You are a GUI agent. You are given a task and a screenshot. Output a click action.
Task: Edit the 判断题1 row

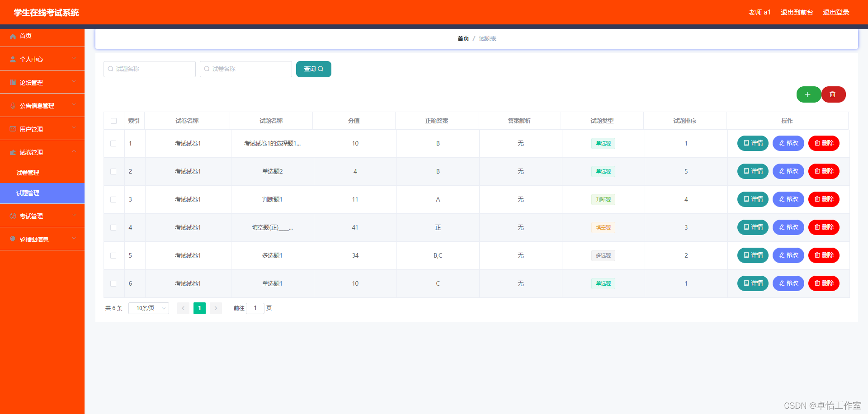pyautogui.click(x=788, y=199)
